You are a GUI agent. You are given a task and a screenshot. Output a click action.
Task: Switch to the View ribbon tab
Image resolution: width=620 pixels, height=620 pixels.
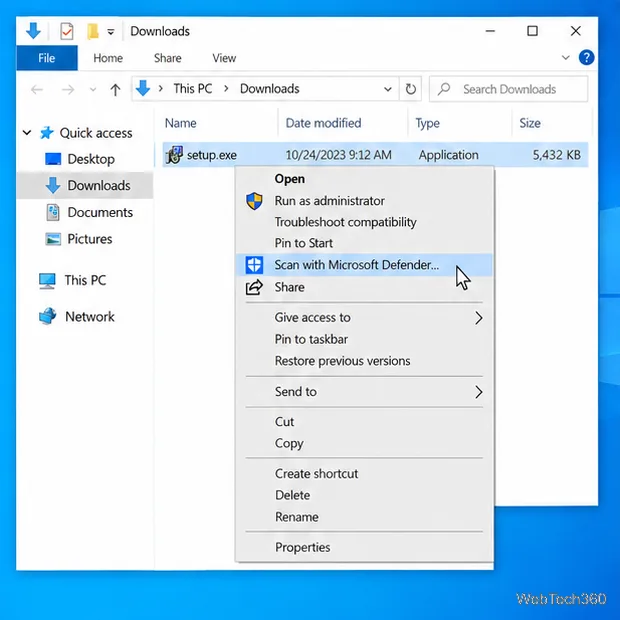click(224, 58)
